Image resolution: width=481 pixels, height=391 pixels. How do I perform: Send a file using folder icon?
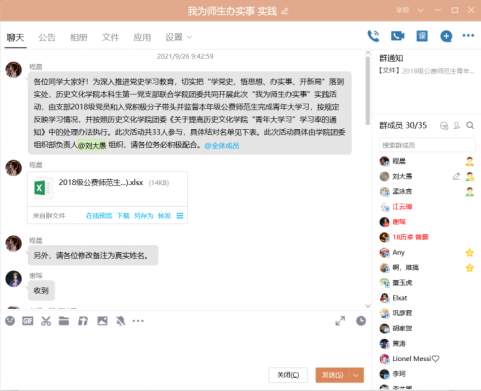(x=64, y=321)
